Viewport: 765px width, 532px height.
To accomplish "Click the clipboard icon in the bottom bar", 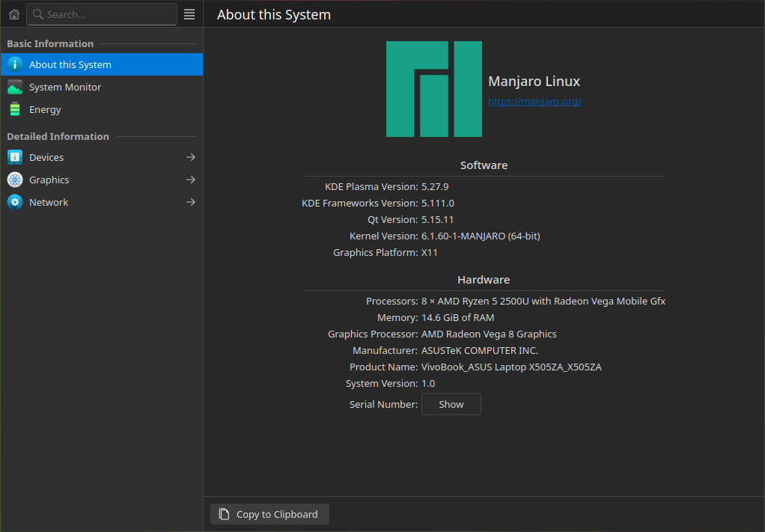I will pos(224,514).
